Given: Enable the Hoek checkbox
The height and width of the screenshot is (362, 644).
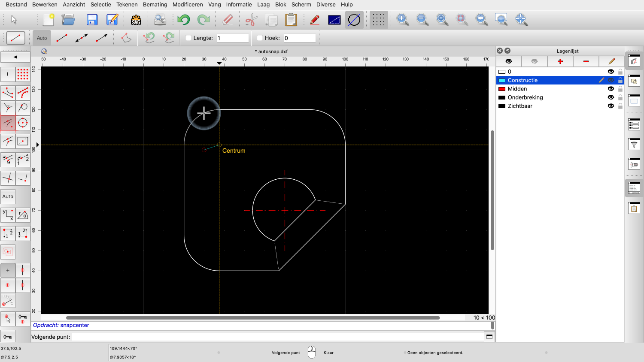Looking at the screenshot, I should tap(260, 38).
